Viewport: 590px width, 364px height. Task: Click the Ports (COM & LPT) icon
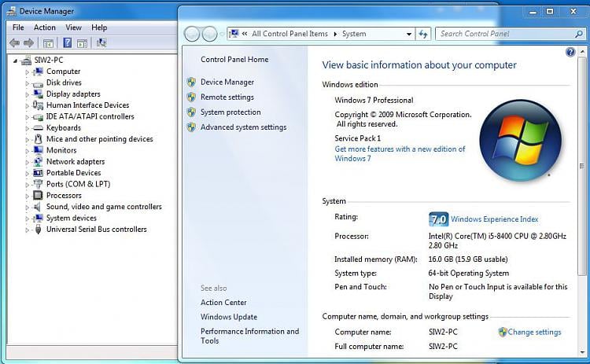[38, 184]
